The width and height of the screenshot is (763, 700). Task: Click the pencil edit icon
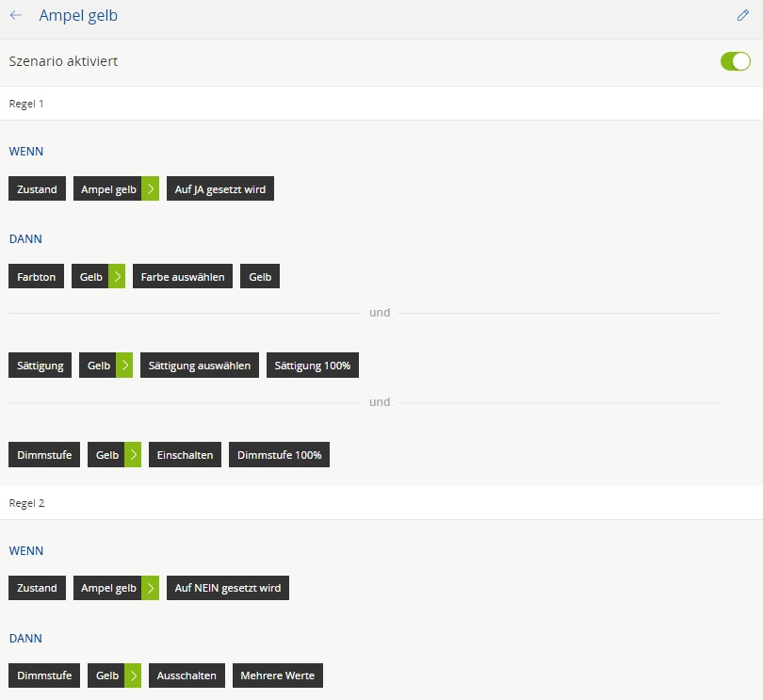tap(743, 16)
